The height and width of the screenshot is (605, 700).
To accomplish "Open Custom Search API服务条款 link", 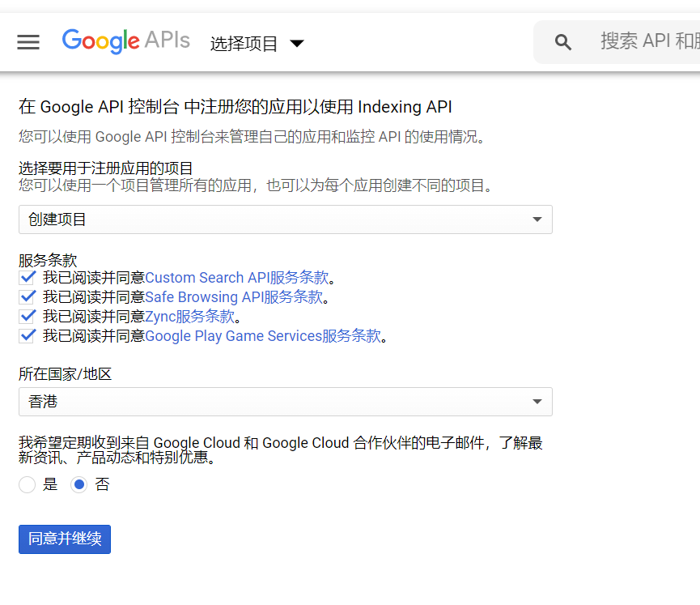I will pyautogui.click(x=237, y=278).
